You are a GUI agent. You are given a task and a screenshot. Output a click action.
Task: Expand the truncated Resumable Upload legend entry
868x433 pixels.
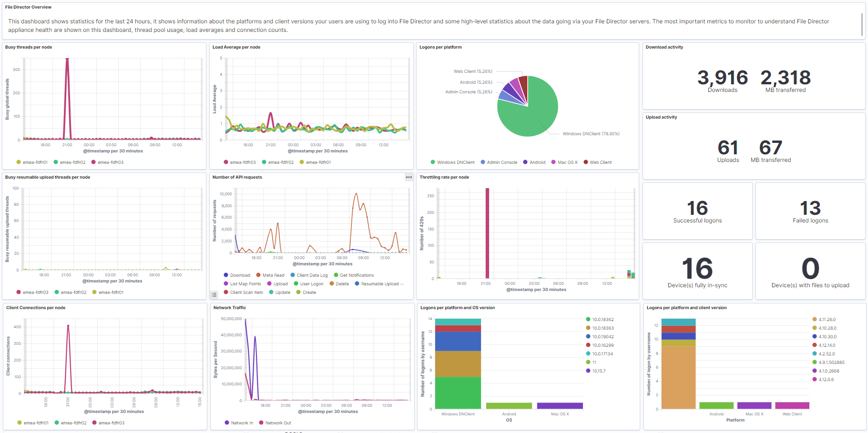coord(382,284)
